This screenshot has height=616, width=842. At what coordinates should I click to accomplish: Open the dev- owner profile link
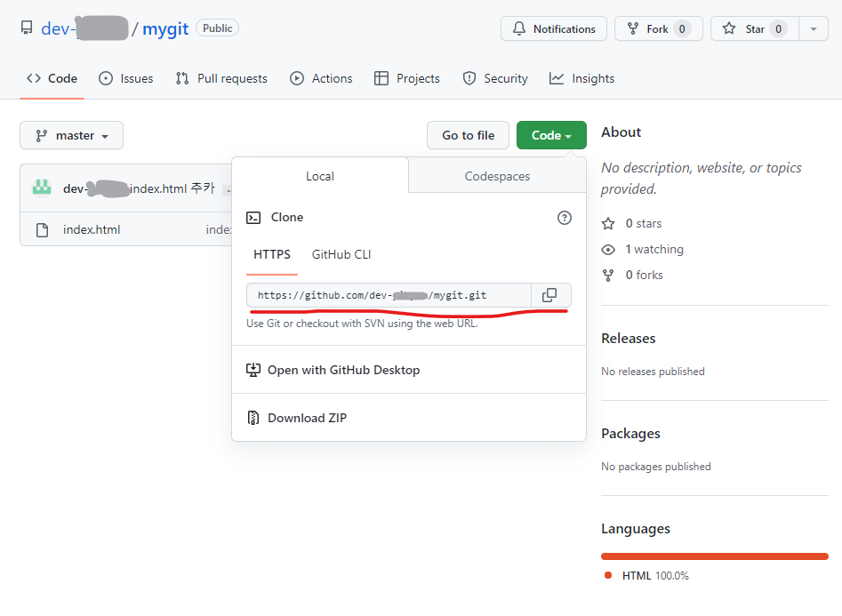(x=84, y=28)
